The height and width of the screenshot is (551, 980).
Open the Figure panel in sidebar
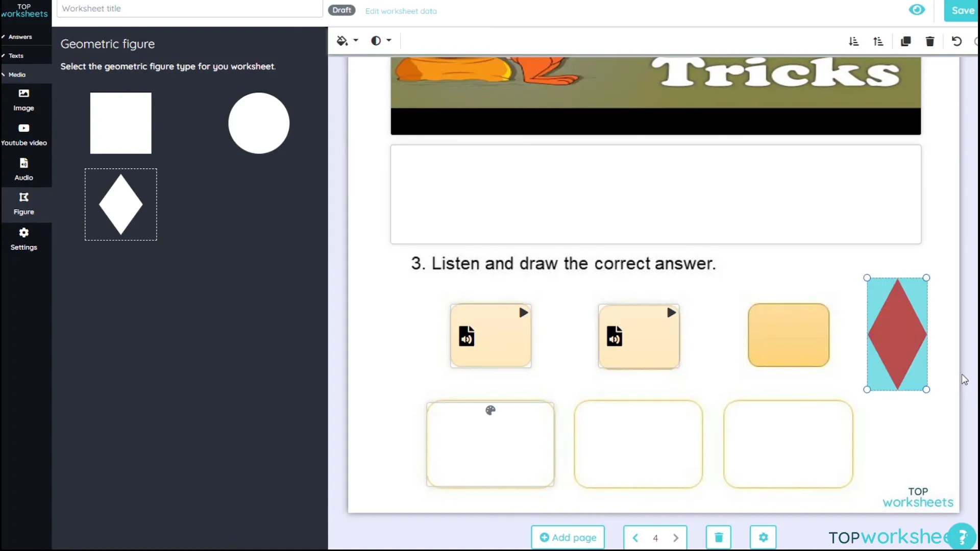[23, 203]
